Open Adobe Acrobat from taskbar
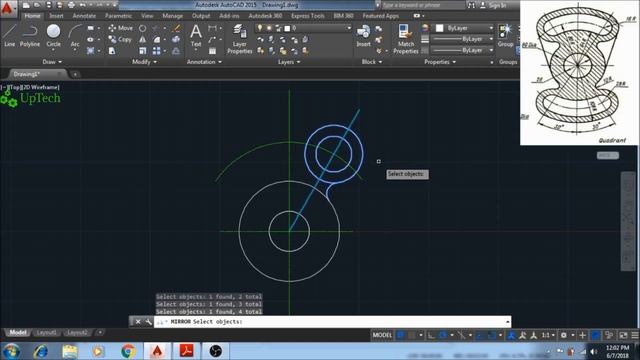Screen dimensions: 640x360 187,351
